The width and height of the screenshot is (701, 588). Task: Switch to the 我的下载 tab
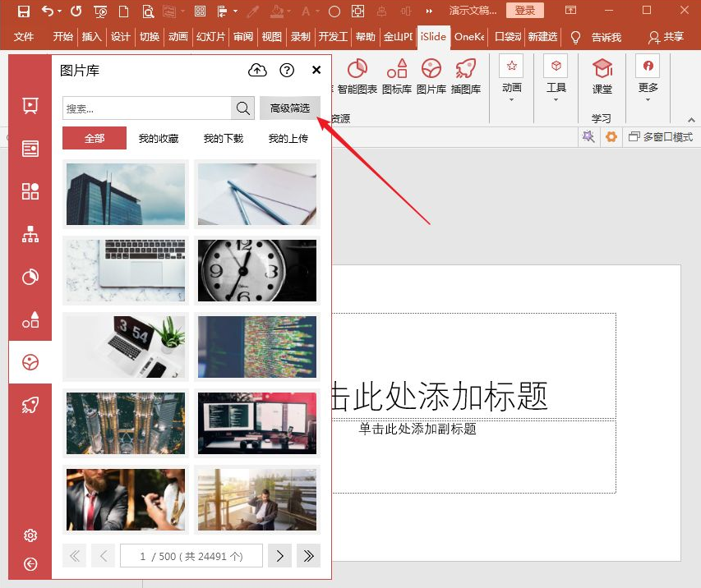(224, 139)
